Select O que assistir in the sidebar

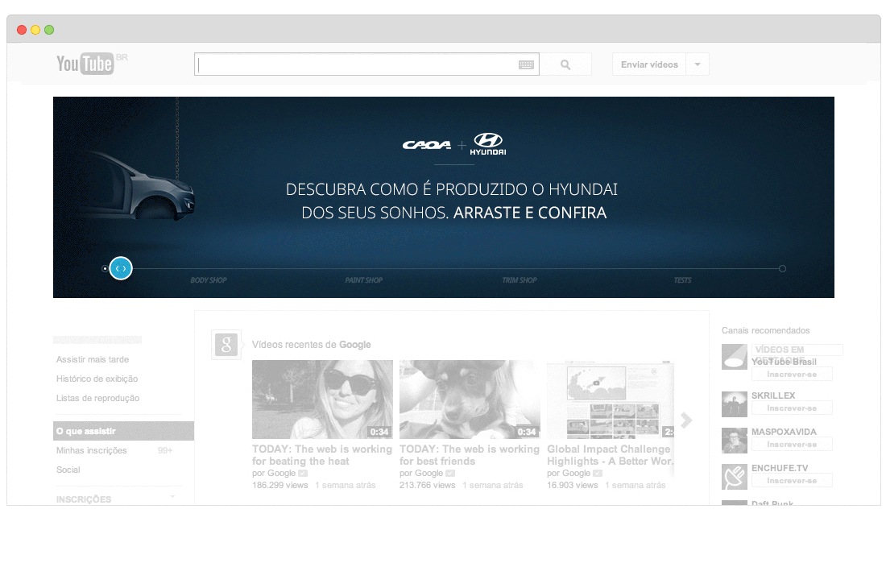pos(123,431)
